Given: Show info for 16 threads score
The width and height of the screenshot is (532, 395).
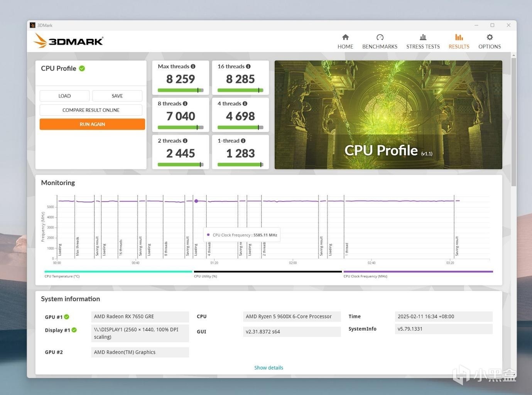Looking at the screenshot, I should tap(248, 66).
